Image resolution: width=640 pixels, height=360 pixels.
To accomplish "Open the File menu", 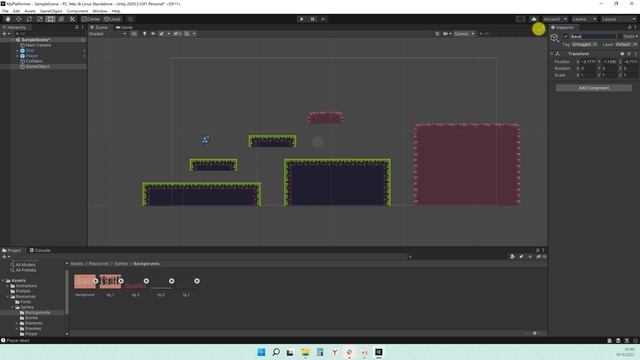I will (x=5, y=11).
